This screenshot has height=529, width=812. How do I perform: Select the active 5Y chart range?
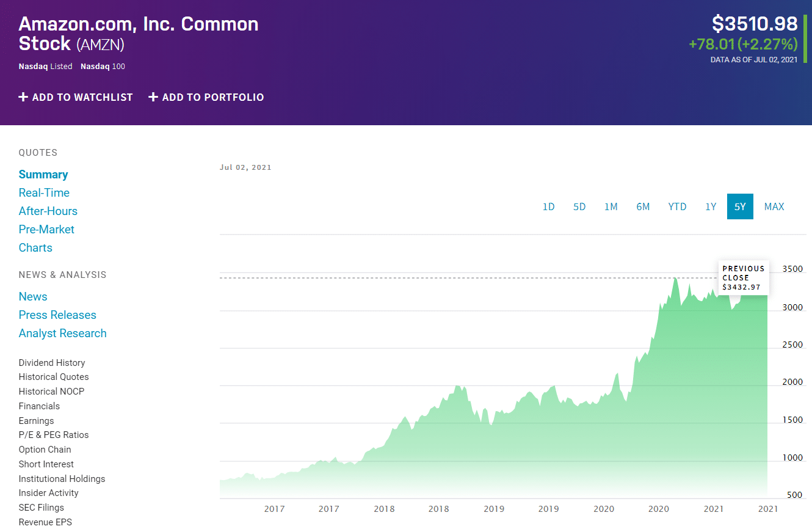click(x=740, y=206)
